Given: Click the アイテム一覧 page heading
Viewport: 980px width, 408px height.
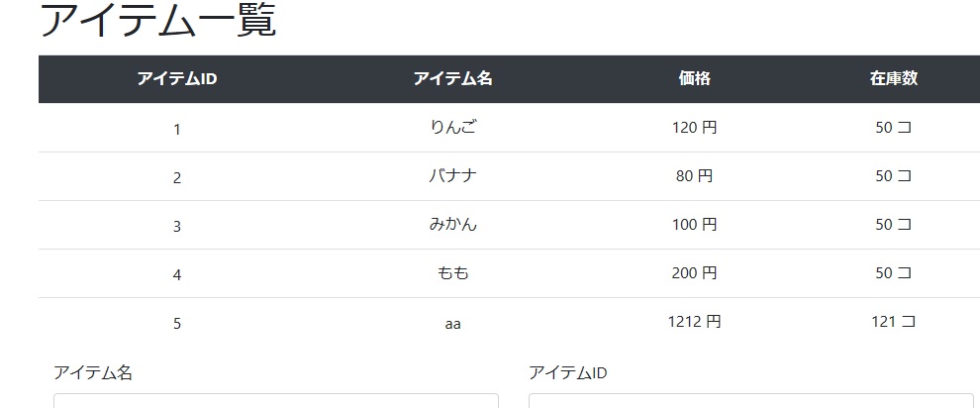Looking at the screenshot, I should tap(157, 21).
